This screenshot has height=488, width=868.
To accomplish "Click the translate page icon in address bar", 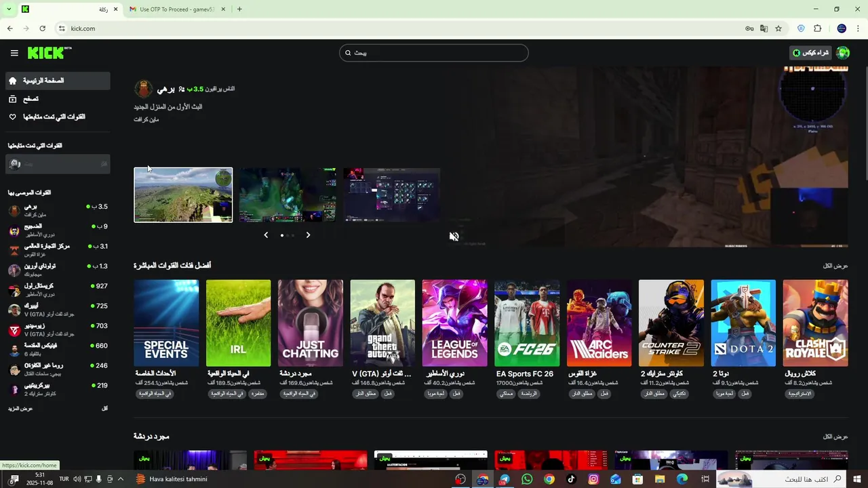I will pos(764,28).
